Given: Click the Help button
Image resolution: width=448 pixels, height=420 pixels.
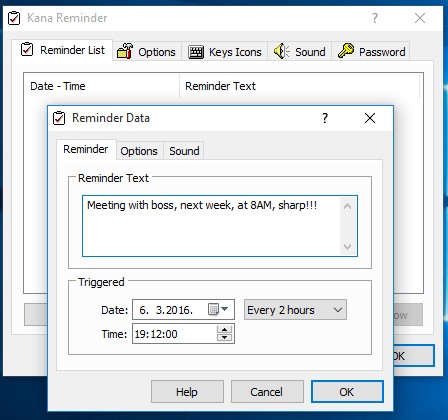Looking at the screenshot, I should (x=187, y=392).
